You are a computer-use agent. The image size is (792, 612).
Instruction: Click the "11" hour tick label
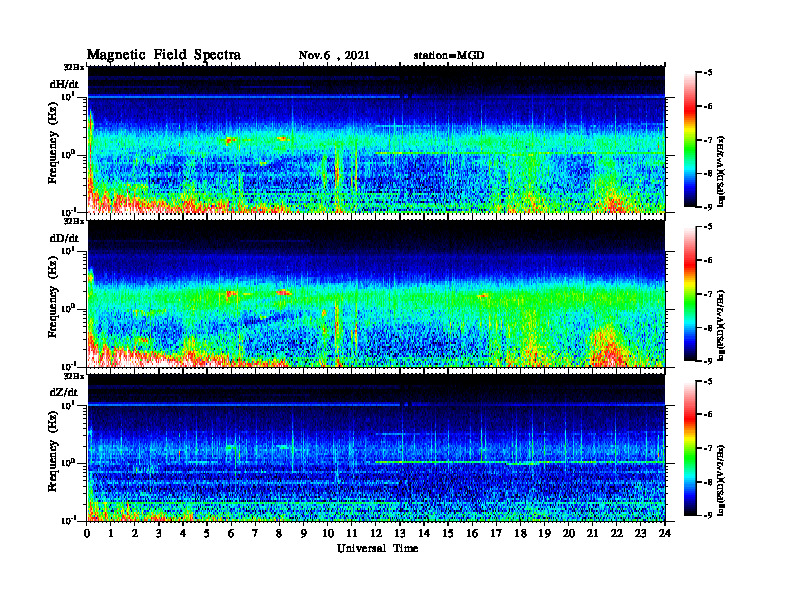[x=352, y=534]
